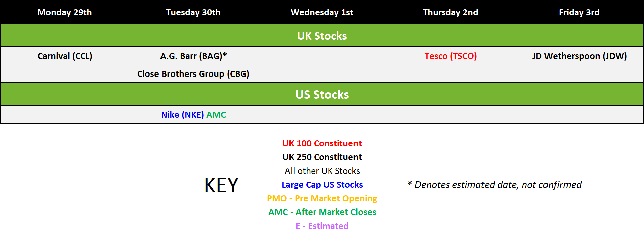Screen dimensions: 644x245
Task: Click the blue Large Cap US Stocks legend
Action: [x=322, y=185]
